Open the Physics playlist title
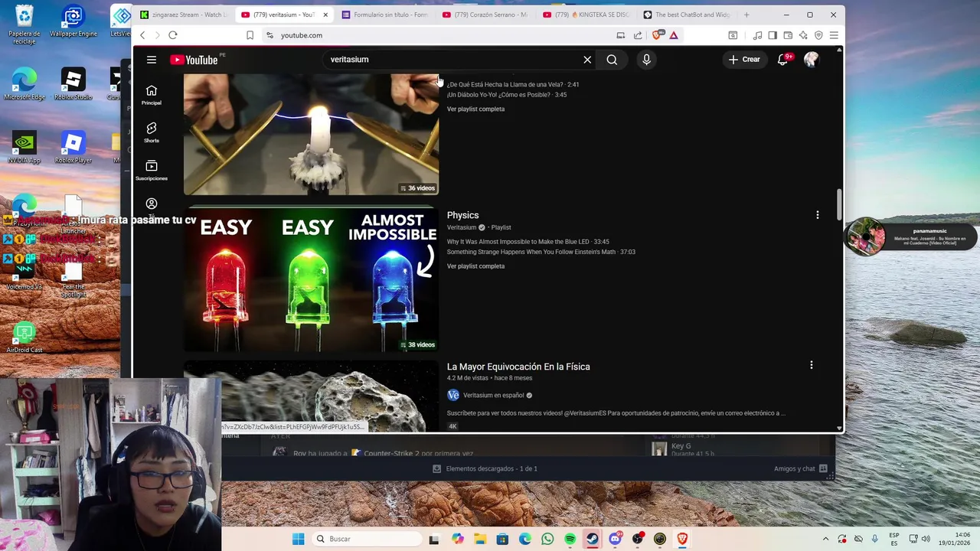Viewport: 980px width, 551px height. point(462,215)
